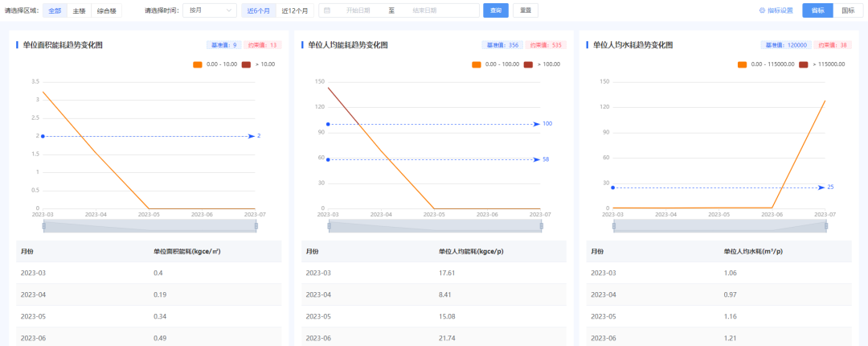Choose the 近6个月 time range
The image size is (868, 346).
click(x=259, y=10)
